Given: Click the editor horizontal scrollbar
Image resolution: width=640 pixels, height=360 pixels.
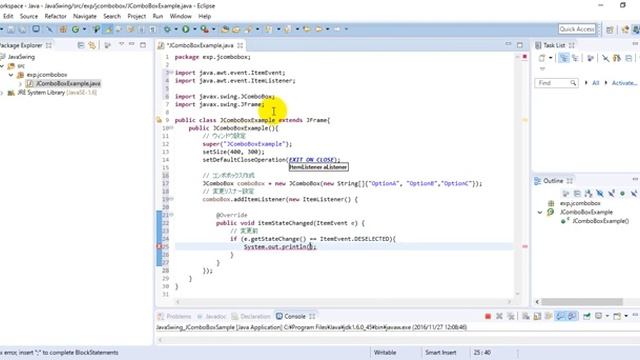Looking at the screenshot, I should [343, 302].
